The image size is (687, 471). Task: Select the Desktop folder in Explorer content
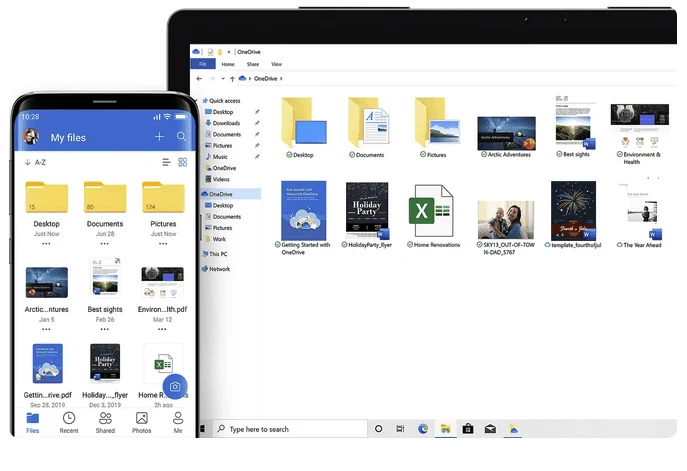(303, 127)
